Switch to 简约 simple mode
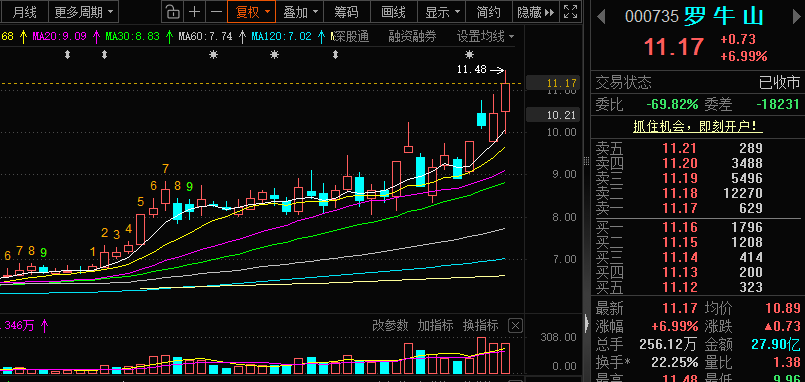 (x=488, y=12)
